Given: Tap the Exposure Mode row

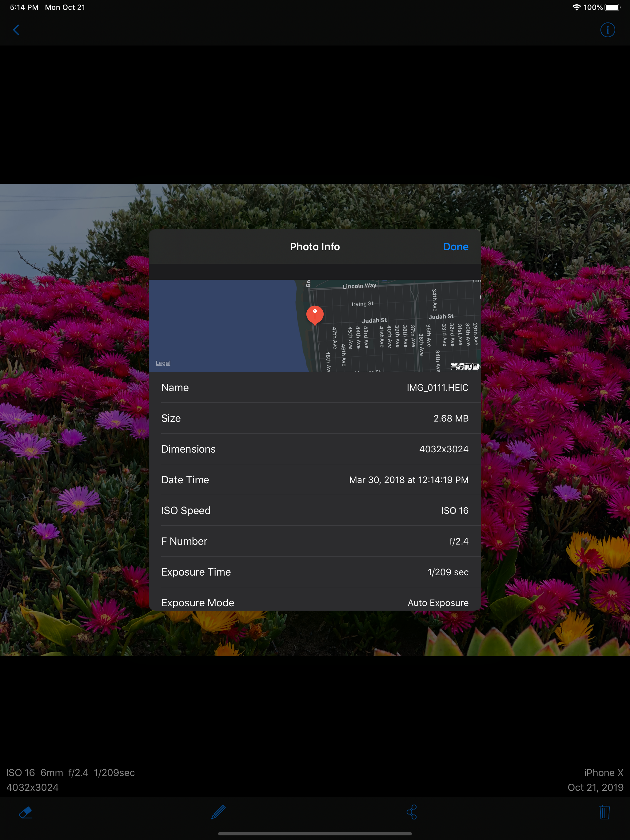Looking at the screenshot, I should [x=315, y=602].
